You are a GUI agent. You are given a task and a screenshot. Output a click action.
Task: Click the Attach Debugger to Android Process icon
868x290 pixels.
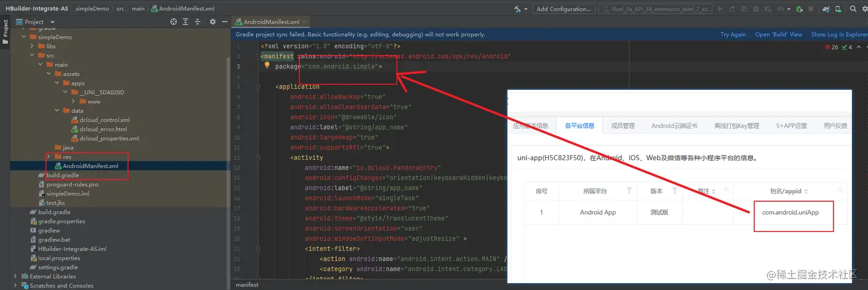click(x=799, y=9)
